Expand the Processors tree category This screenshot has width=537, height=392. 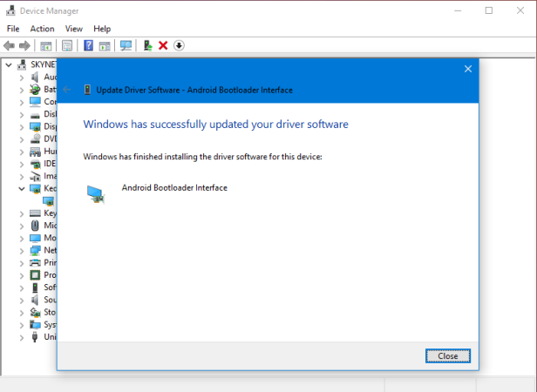[x=22, y=275]
